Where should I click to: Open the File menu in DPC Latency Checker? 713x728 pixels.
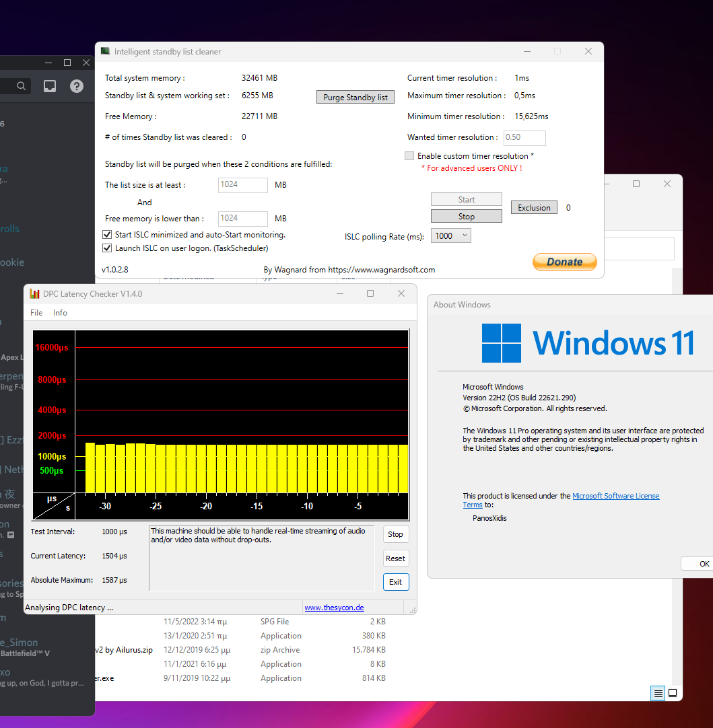point(36,312)
